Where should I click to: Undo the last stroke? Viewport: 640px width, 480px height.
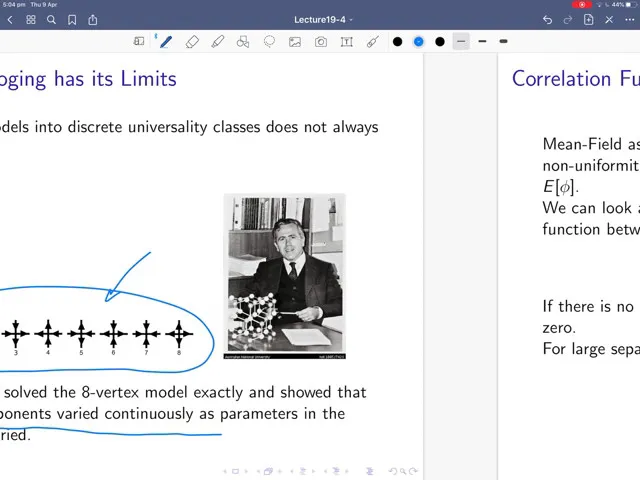(x=547, y=20)
